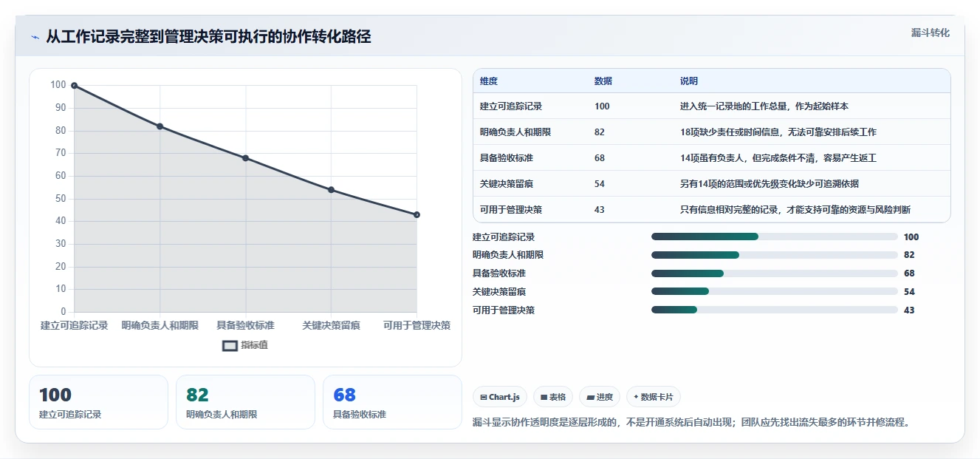The width and height of the screenshot is (980, 459).
Task: Click chart data point for 可用于管理决策
Action: (417, 214)
